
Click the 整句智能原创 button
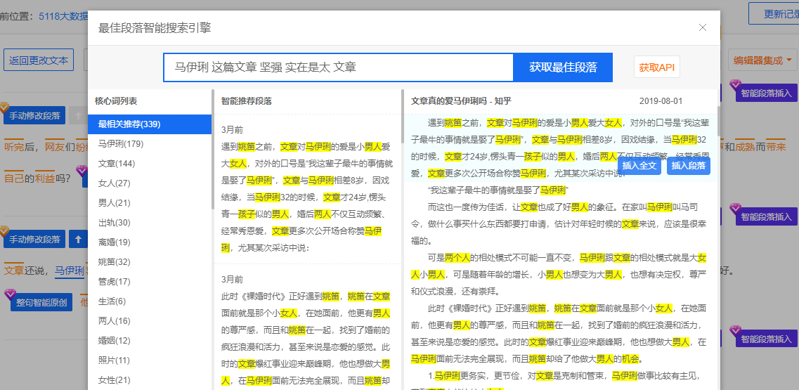41,302
